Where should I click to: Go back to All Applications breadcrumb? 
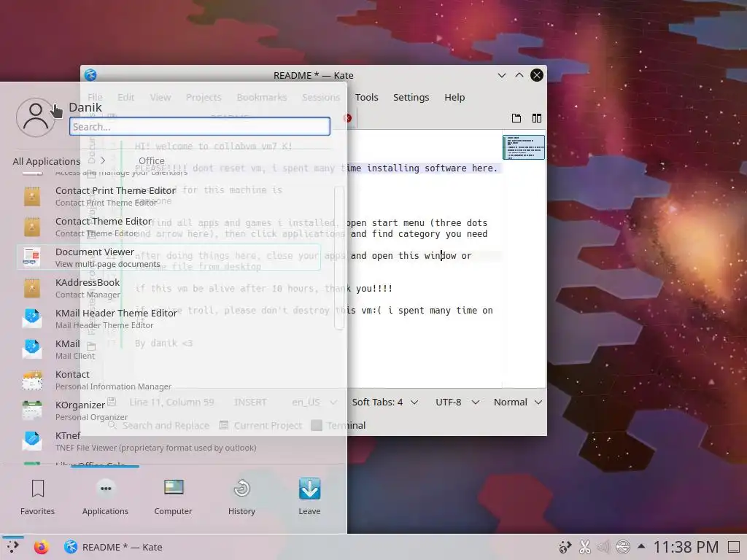coord(47,161)
